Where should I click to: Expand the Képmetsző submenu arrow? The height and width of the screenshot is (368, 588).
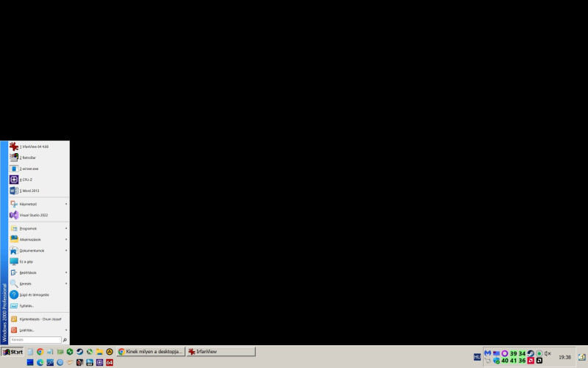tap(66, 204)
